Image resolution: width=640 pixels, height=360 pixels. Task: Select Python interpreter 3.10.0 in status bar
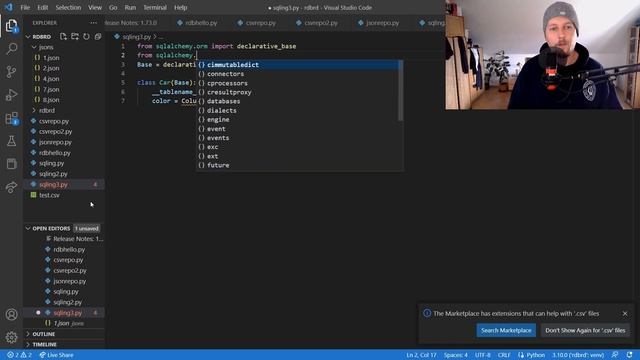click(578, 355)
